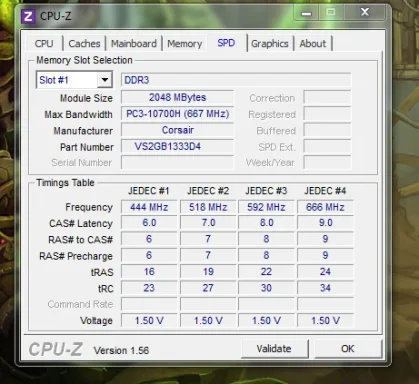Click the tRC value 23
The image size is (419, 384).
pyautogui.click(x=149, y=288)
